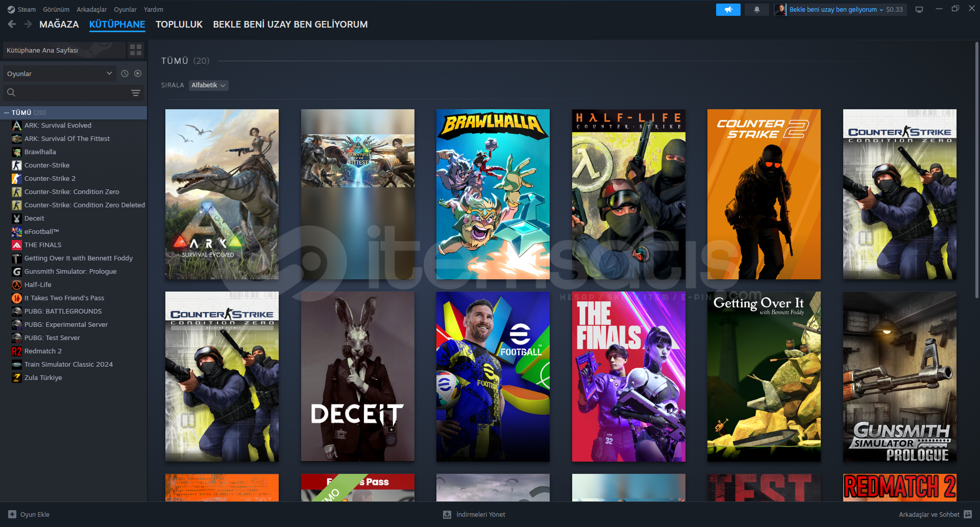Open the announcements megaphone button
Viewport: 980px width, 527px height.
coord(728,10)
